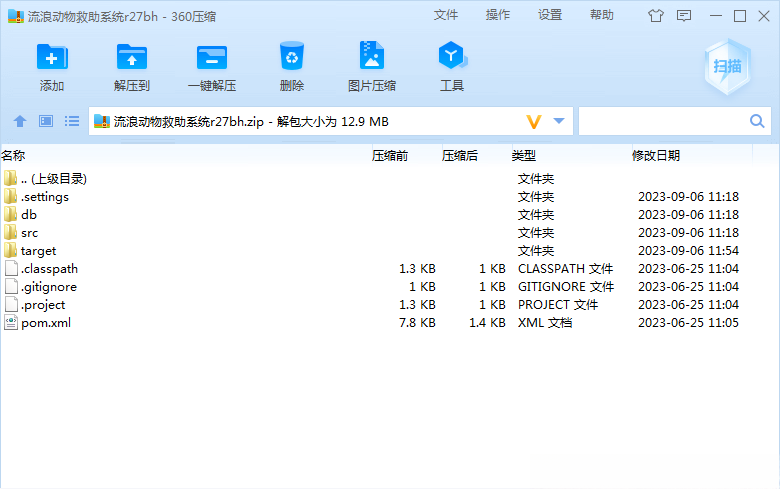This screenshot has width=780, height=489.
Task: Open the 文件 menu
Action: coord(446,15)
